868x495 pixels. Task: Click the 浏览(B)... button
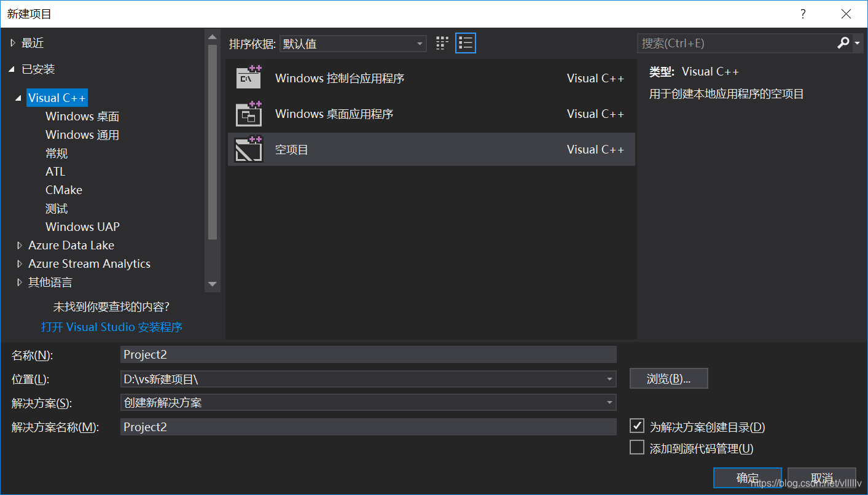point(669,379)
